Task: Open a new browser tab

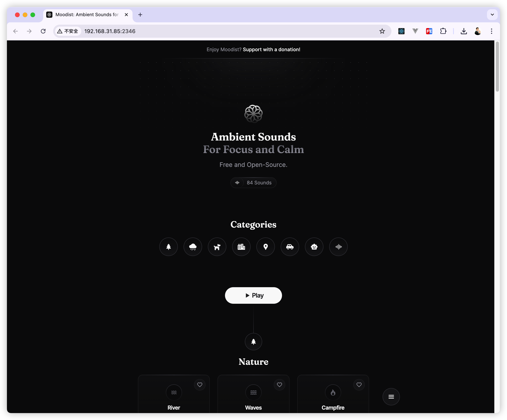Action: pos(140,15)
